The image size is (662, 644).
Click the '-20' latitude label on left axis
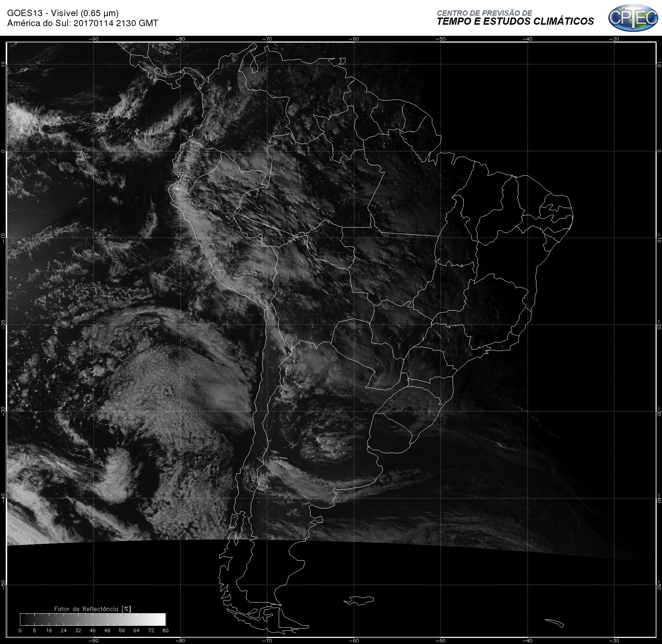point(3,324)
